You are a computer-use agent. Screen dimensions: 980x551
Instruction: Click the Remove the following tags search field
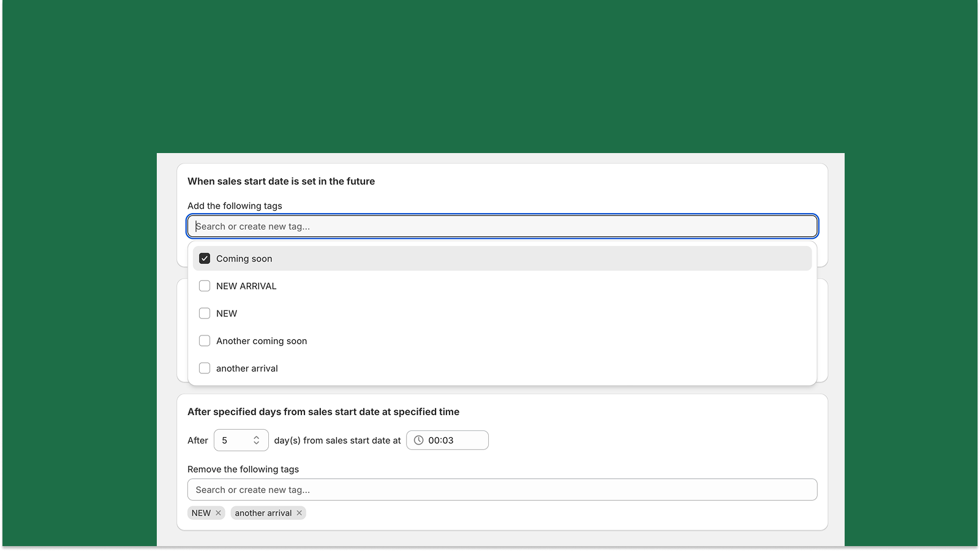[502, 490]
